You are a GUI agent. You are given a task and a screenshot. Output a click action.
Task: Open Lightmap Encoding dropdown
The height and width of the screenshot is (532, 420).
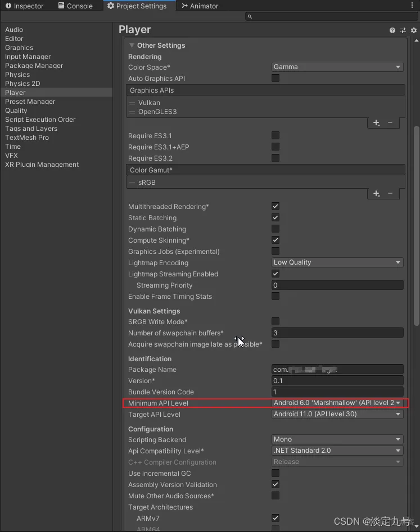337,262
